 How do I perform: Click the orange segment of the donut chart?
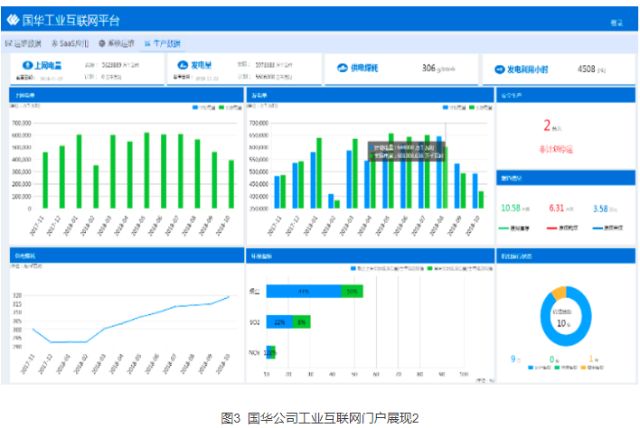pyautogui.click(x=560, y=292)
